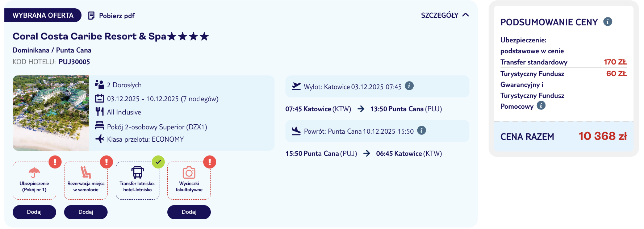Click red alert badge on insurance card
This screenshot has height=229, width=644.
point(55,162)
